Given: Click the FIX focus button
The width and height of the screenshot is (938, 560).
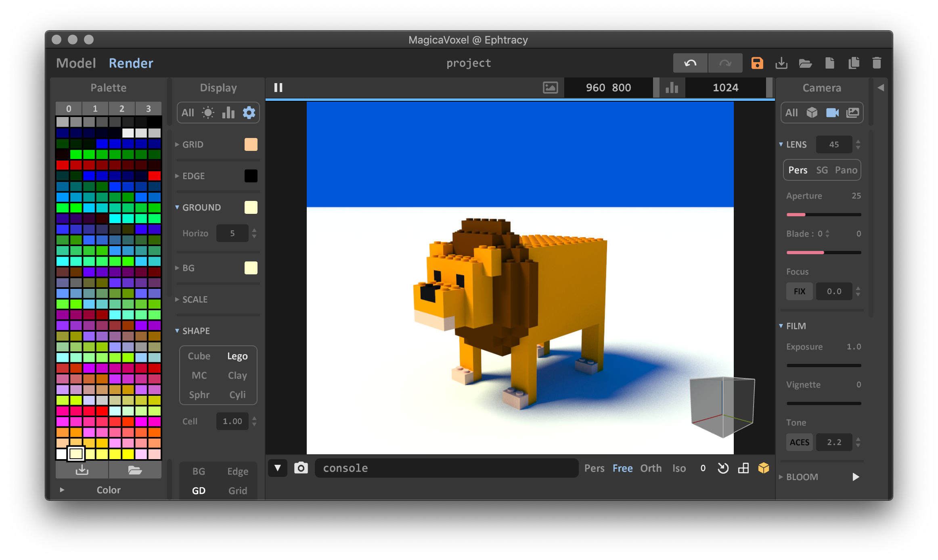Looking at the screenshot, I should pyautogui.click(x=800, y=291).
